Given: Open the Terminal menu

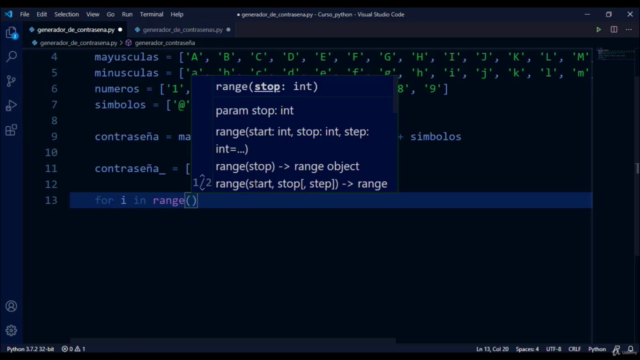Looking at the screenshot, I should tap(151, 14).
